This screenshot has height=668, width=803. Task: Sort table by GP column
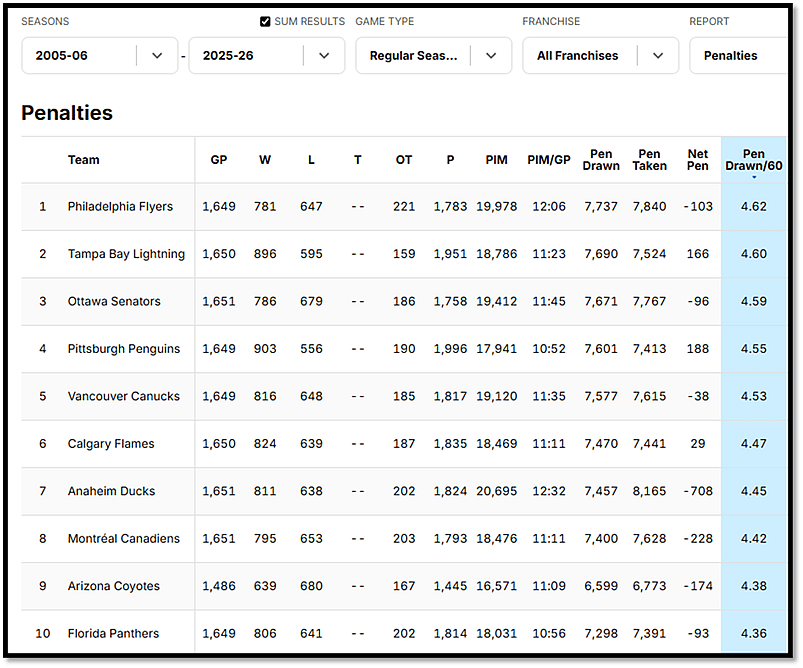pos(219,160)
